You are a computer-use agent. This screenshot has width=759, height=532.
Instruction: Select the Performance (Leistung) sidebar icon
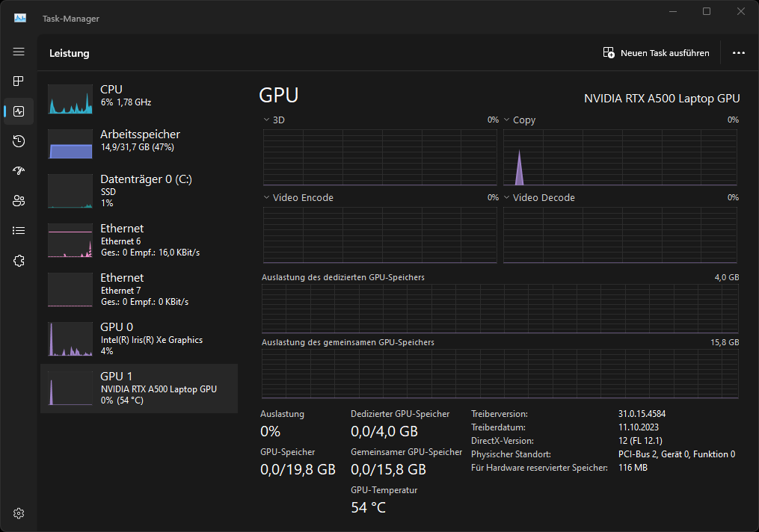[19, 111]
